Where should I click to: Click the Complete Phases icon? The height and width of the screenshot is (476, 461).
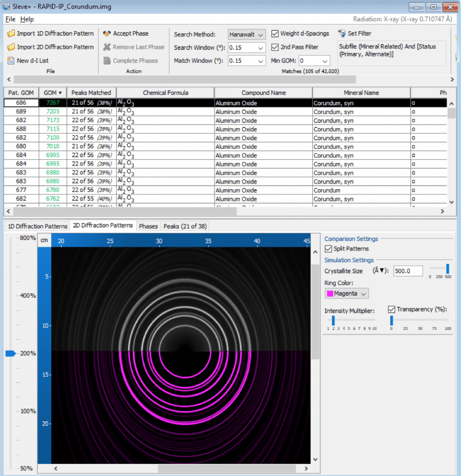(107, 61)
